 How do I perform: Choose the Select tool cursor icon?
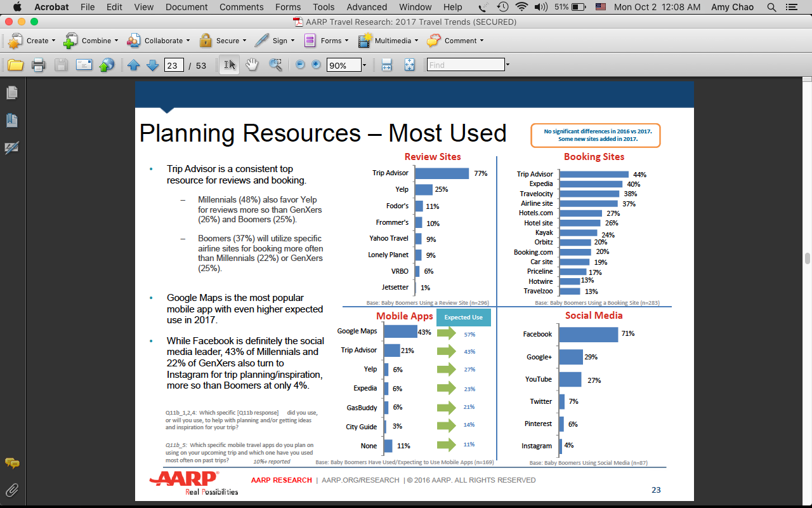tap(230, 65)
